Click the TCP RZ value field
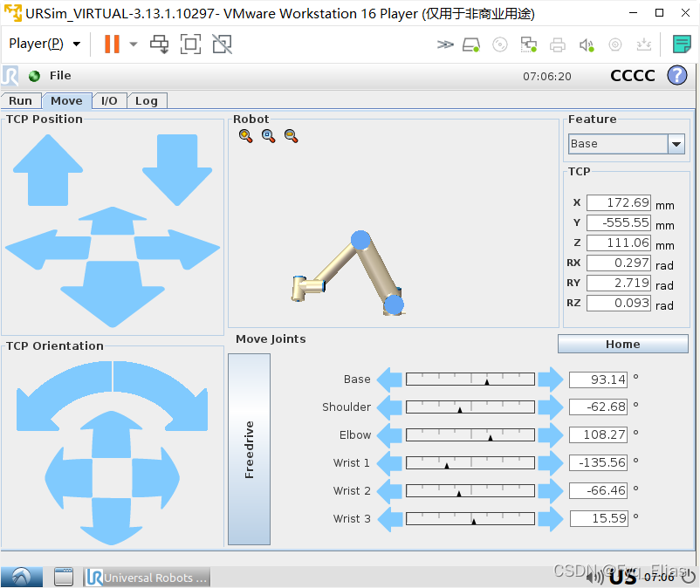 618,303
